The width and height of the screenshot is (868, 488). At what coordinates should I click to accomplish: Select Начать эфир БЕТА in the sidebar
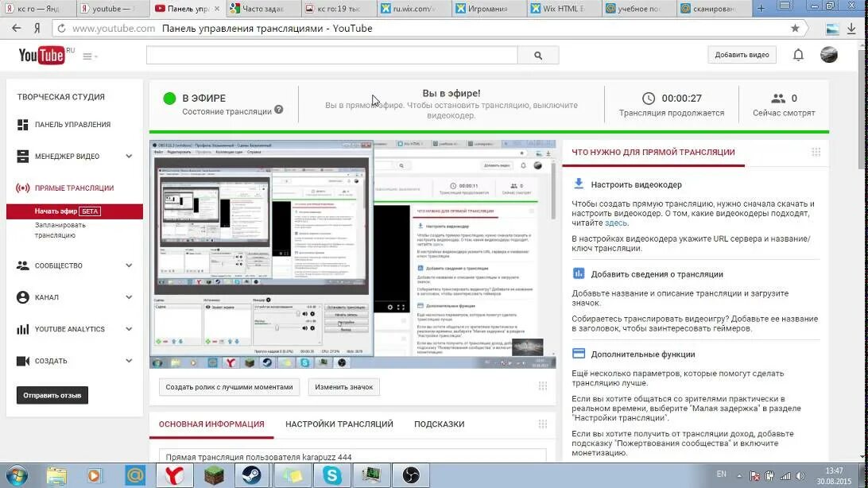click(x=75, y=211)
